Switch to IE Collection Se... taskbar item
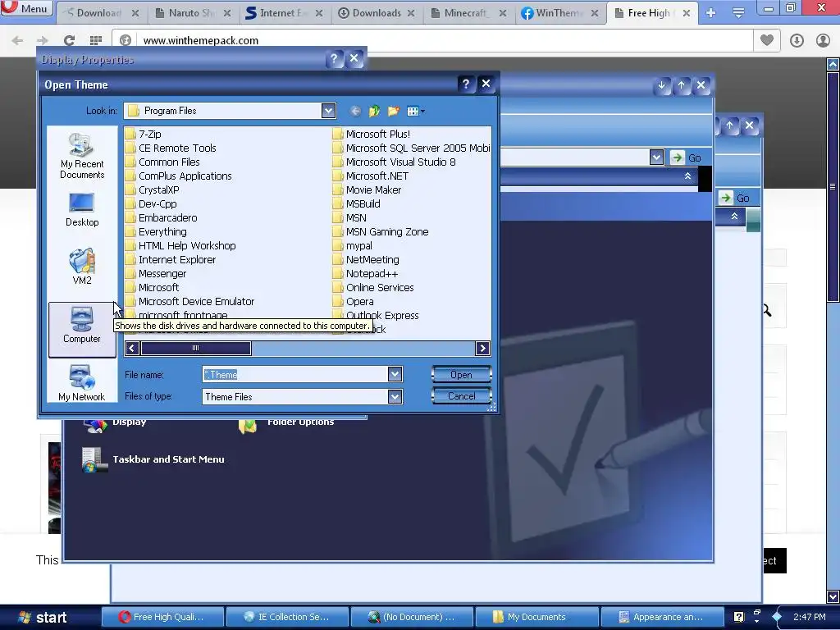The height and width of the screenshot is (630, 840). [287, 617]
